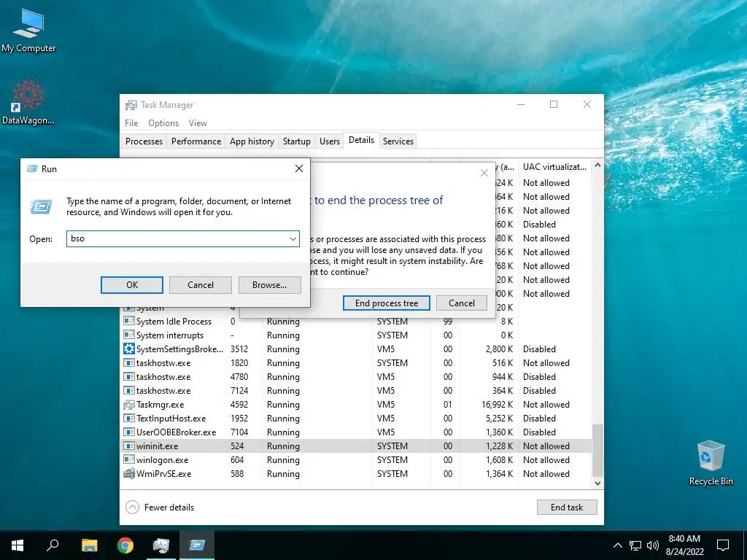This screenshot has height=560, width=747.
Task: Click the System interrupts row icon
Action: pos(128,335)
